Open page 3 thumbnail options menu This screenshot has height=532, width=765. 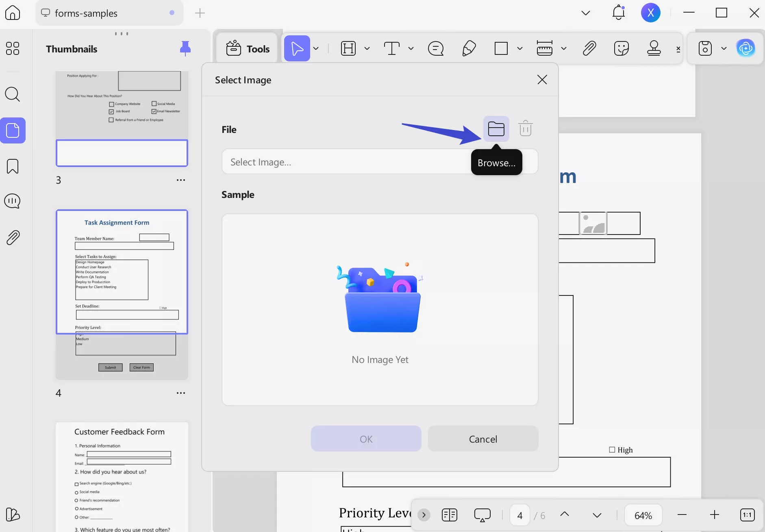coord(181,180)
